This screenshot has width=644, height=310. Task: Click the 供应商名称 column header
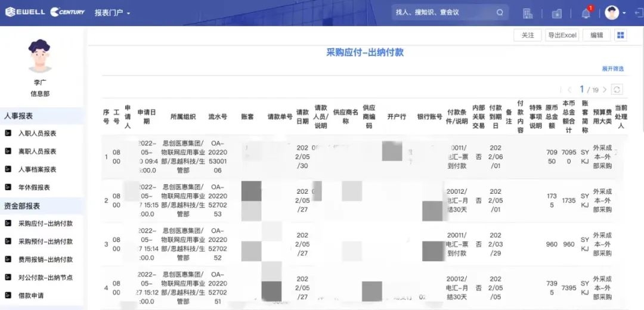coord(346,117)
